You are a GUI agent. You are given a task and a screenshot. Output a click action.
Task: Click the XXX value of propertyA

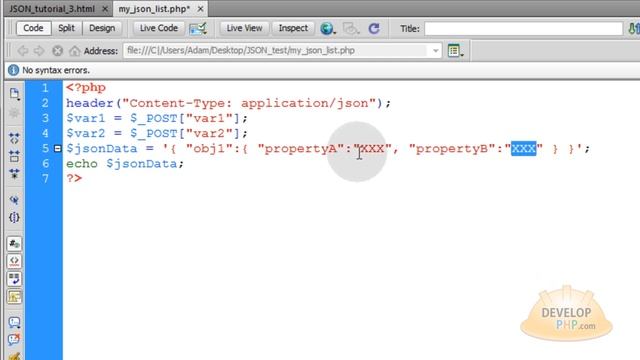pyautogui.click(x=373, y=149)
